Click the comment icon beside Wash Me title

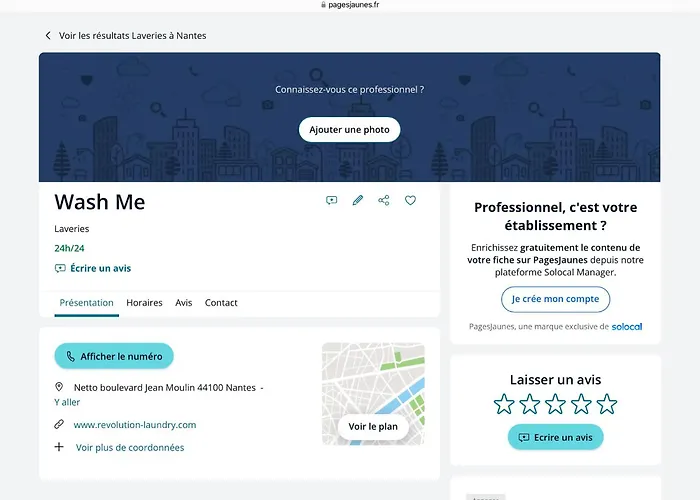(x=332, y=201)
